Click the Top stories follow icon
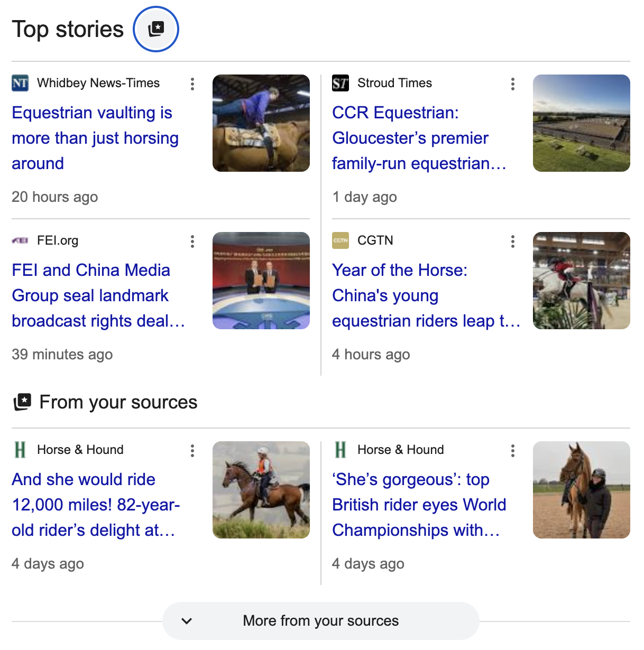 tap(155, 29)
